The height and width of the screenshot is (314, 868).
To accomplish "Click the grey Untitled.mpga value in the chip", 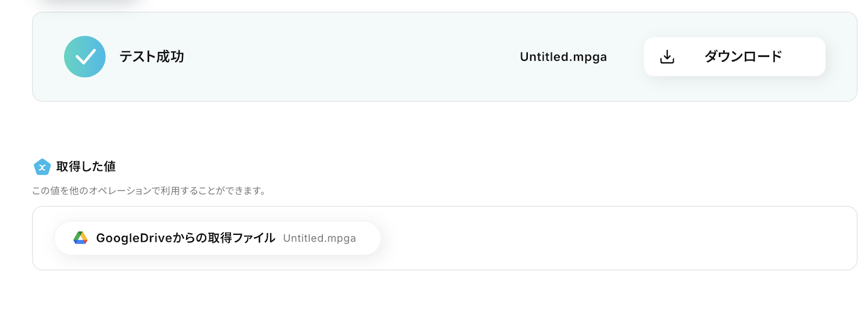I will tap(320, 239).
